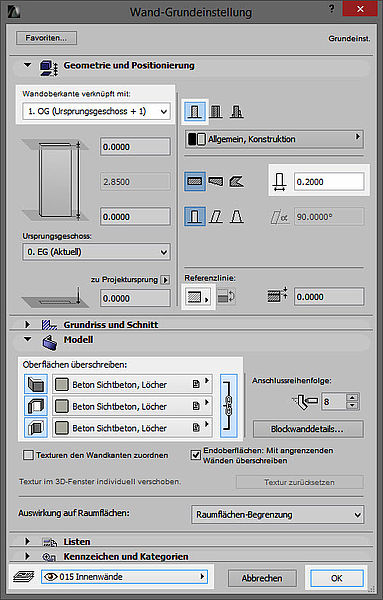The height and width of the screenshot is (600, 383).
Task: Decrease the Anschlussreihenfolge value
Action: click(352, 406)
